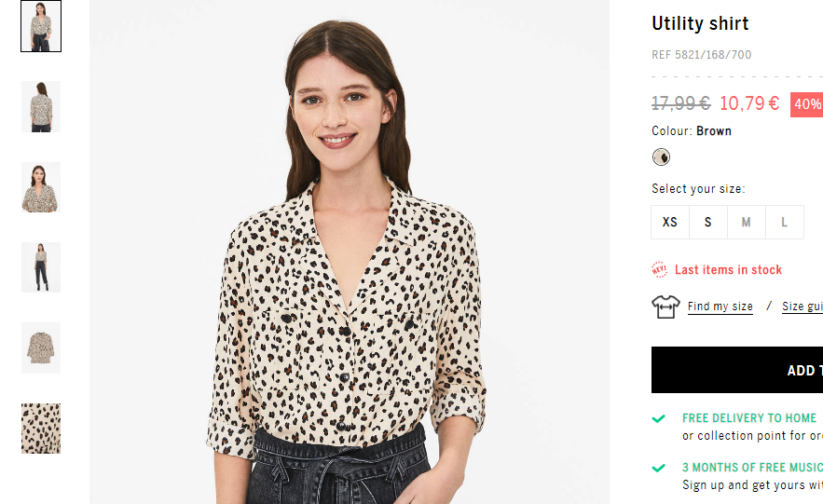Show the full-body outfit thumbnail
The width and height of the screenshot is (823, 504).
[x=41, y=267]
